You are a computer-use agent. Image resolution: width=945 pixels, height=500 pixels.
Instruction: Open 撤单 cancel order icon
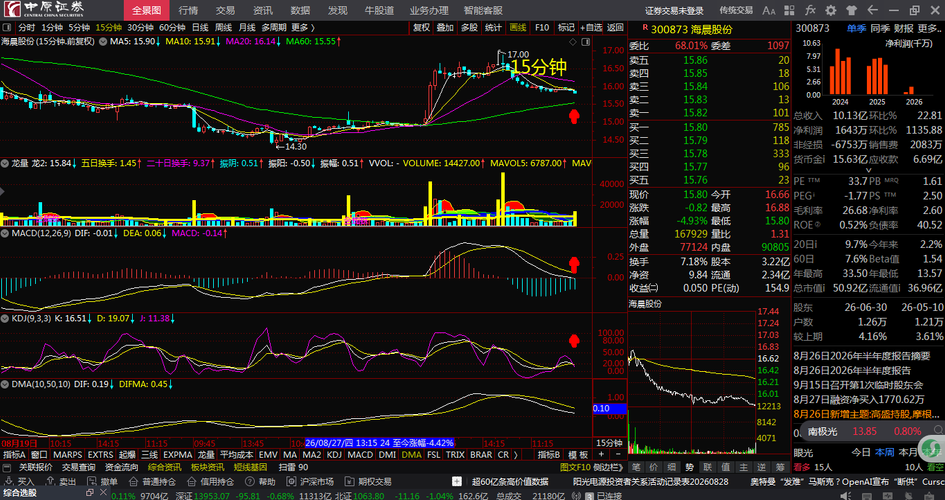click(92, 481)
